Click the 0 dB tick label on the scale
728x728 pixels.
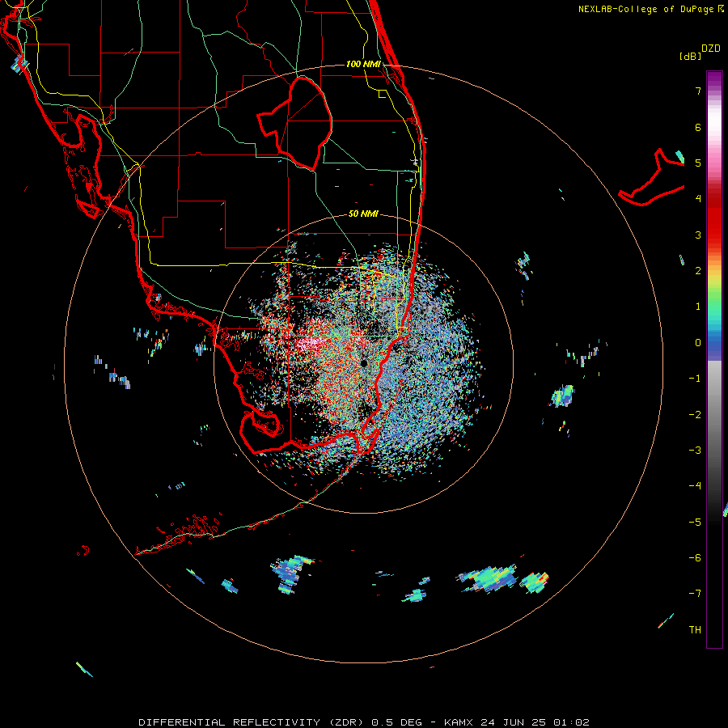[x=698, y=343]
